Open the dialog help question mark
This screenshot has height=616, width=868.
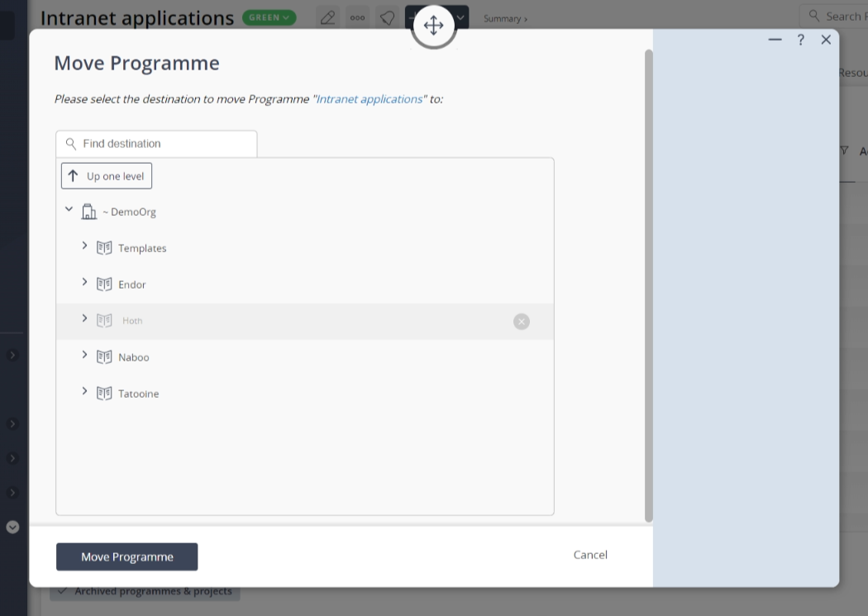[800, 40]
